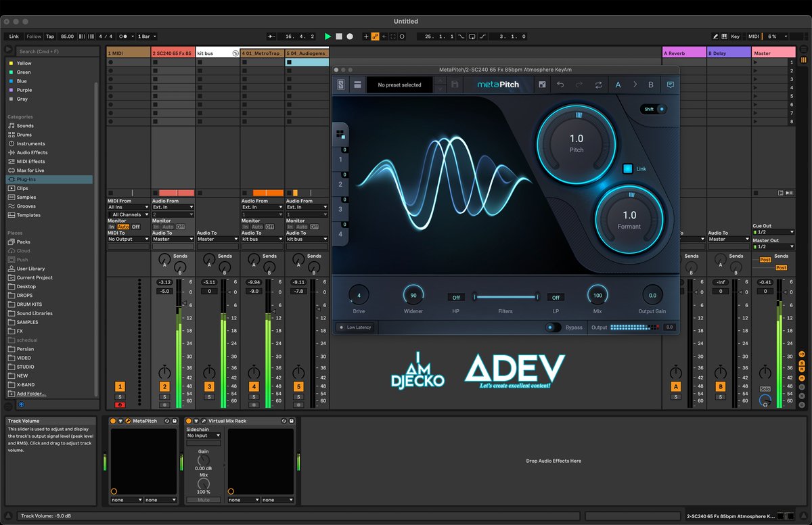Click the Drive knob

click(x=359, y=295)
